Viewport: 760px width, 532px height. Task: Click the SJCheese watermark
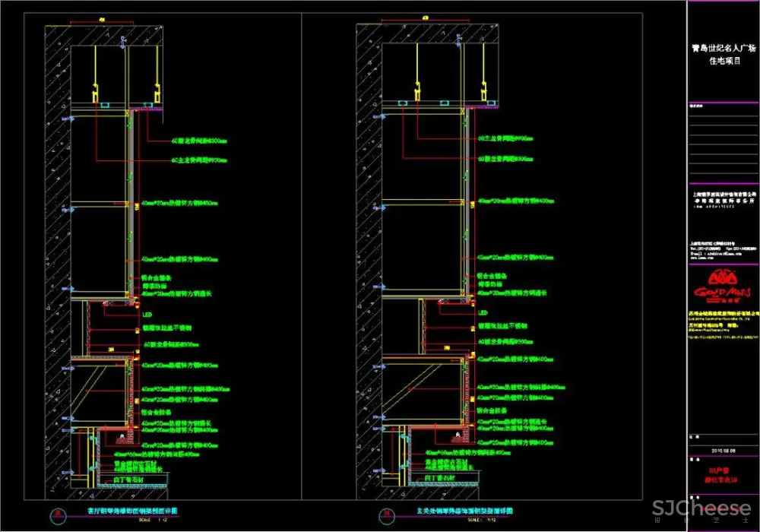(699, 508)
